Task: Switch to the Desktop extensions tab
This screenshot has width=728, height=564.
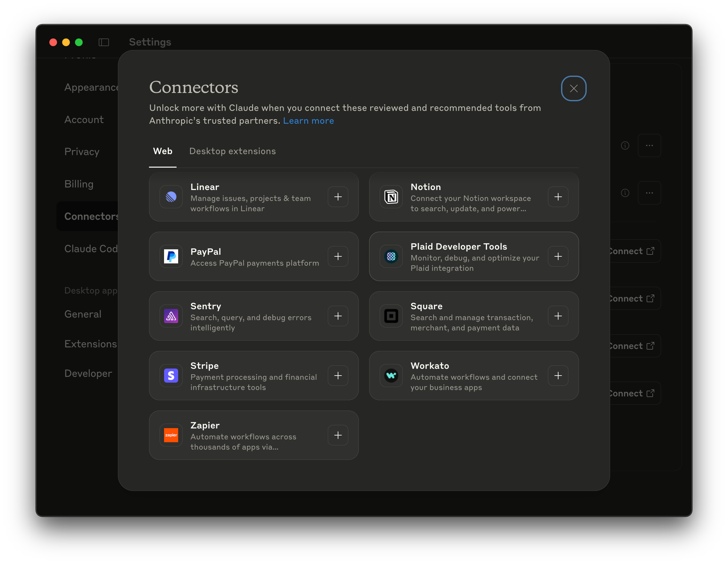Action: tap(232, 151)
